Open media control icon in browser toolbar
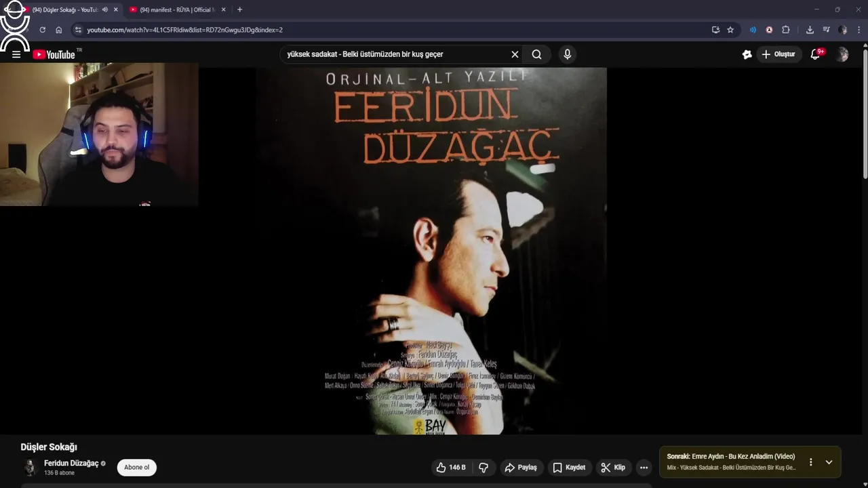 coord(826,30)
